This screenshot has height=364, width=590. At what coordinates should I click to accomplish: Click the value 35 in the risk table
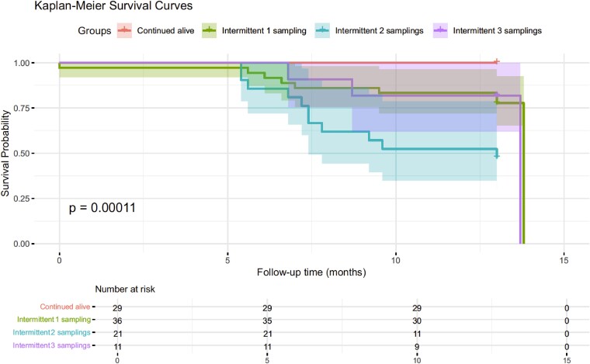(267, 321)
